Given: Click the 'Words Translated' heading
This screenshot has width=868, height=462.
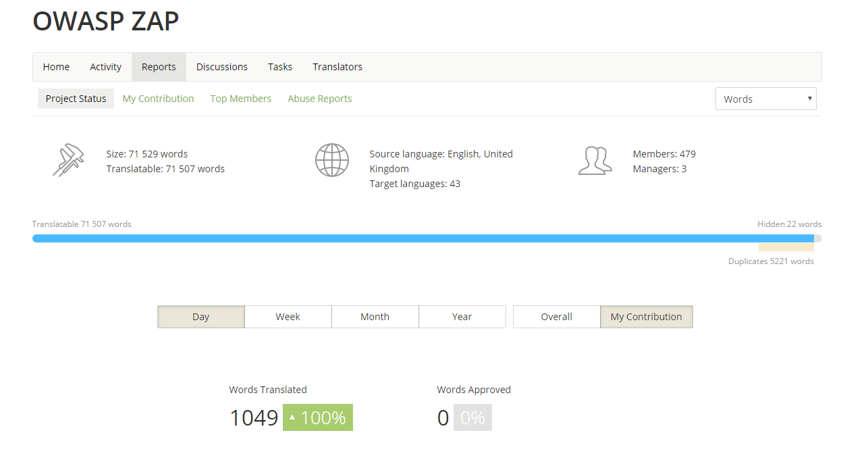Looking at the screenshot, I should (x=268, y=390).
